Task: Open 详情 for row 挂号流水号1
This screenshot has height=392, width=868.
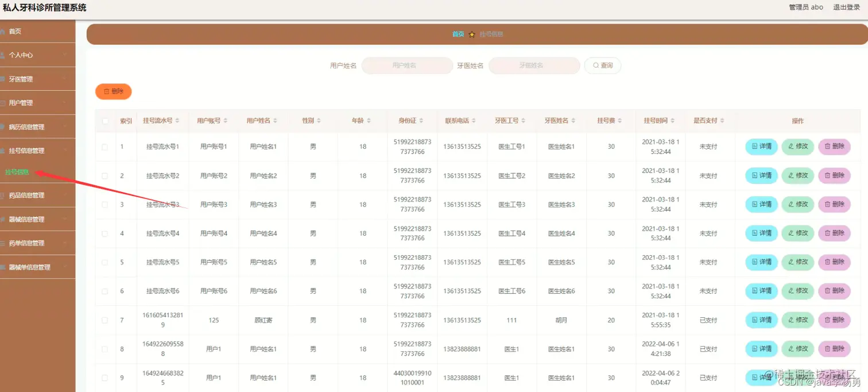Action: pos(761,147)
